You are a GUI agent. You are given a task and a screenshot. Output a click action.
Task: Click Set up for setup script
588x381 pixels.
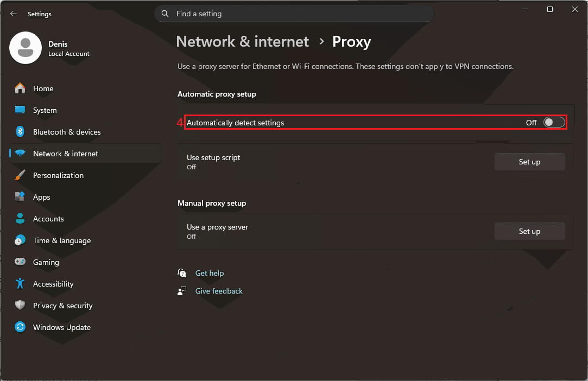[529, 162]
